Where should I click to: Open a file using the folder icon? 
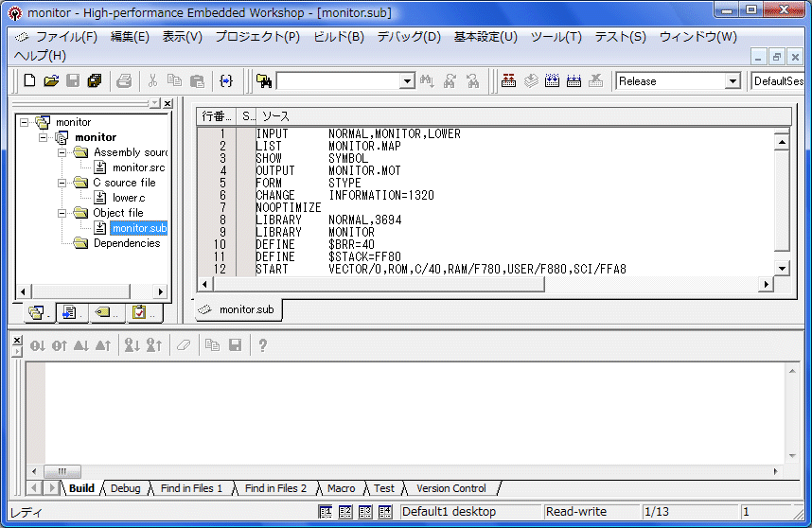[x=51, y=80]
